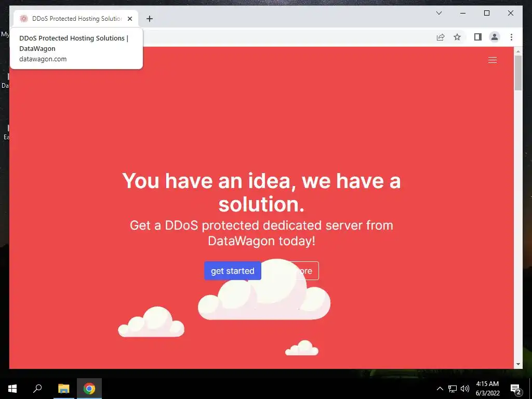Open Windows taskbar search
Image resolution: width=532 pixels, height=399 pixels.
[37, 389]
